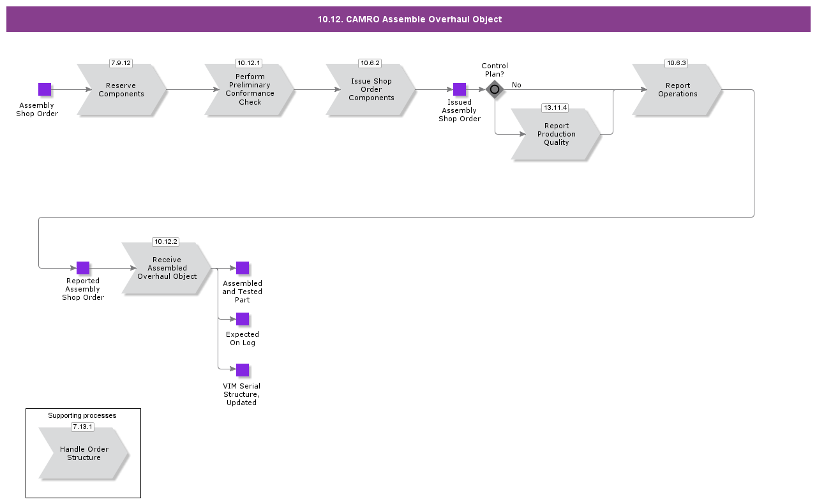817x504 pixels.
Task: Click the 'Supporting processes' heading
Action: coord(82,415)
